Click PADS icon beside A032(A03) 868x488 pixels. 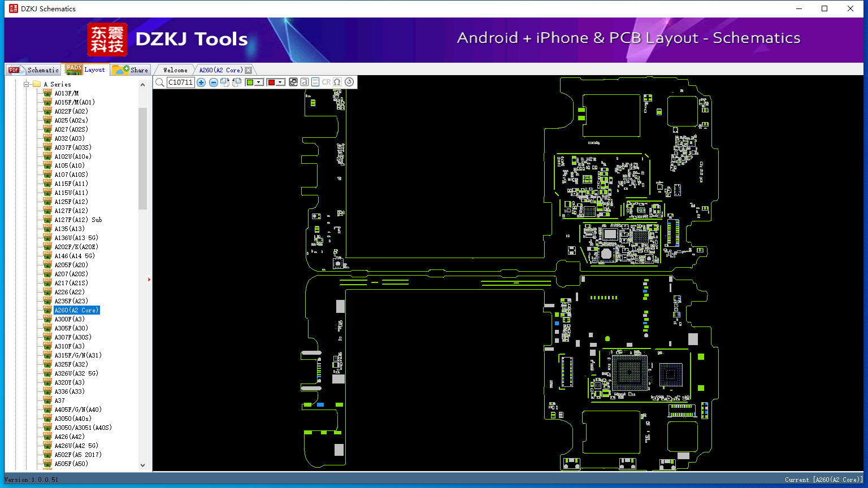(x=47, y=138)
